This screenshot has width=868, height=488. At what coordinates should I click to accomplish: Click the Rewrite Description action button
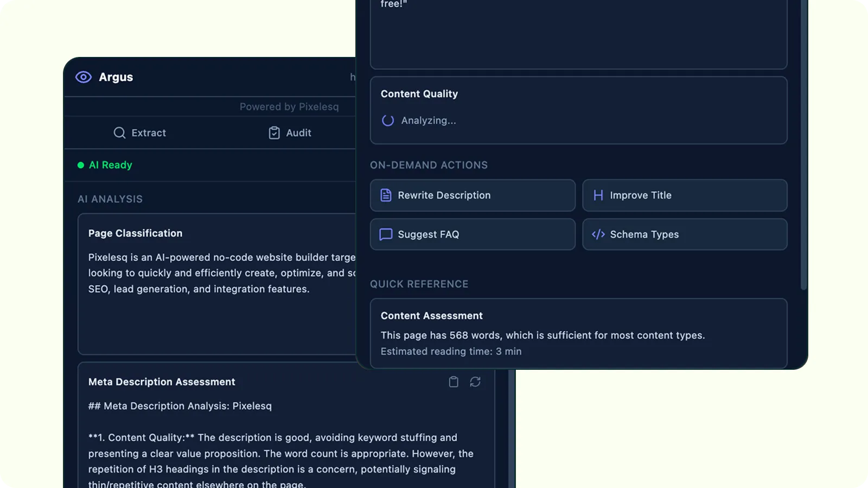coord(472,195)
